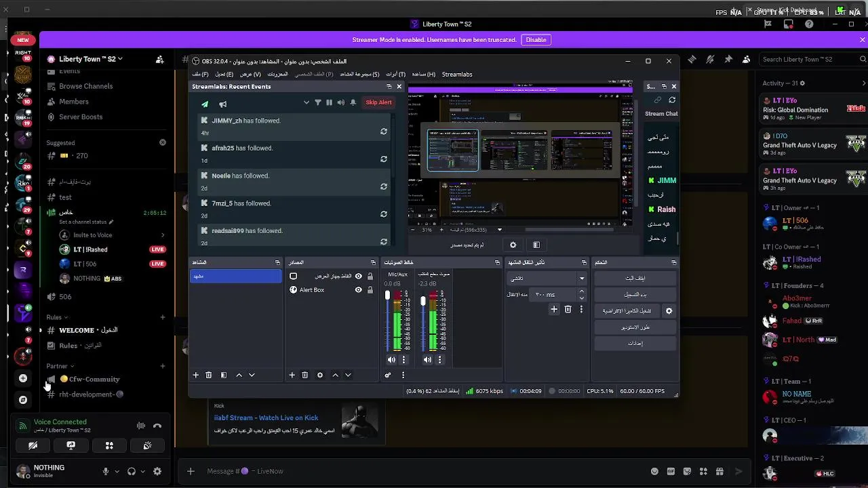The image size is (868, 488).
Task: Open Discord input device chevron dropdown
Action: click(117, 471)
